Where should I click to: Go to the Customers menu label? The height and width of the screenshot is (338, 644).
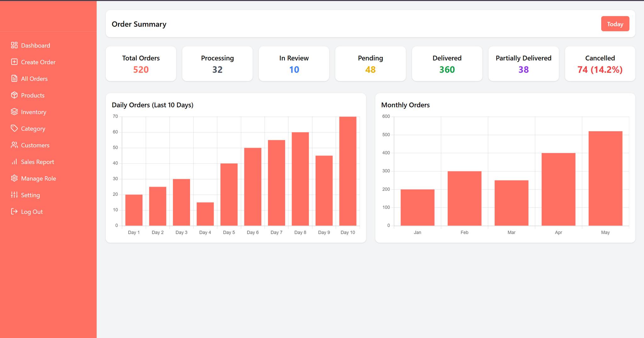tap(35, 145)
